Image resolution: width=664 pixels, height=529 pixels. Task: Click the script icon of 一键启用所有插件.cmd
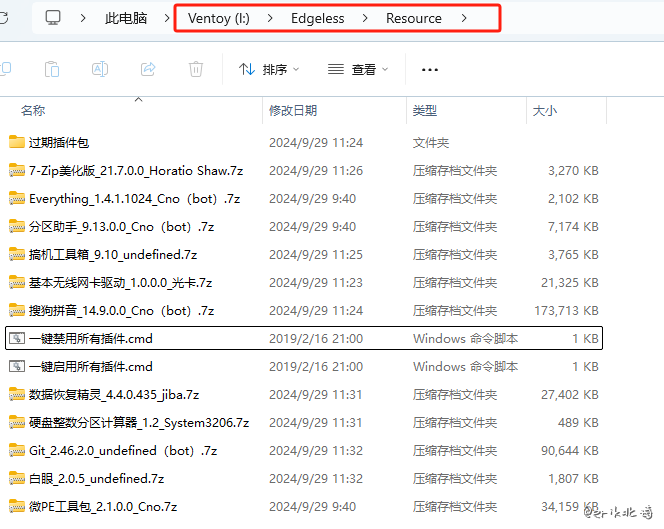pyautogui.click(x=16, y=367)
